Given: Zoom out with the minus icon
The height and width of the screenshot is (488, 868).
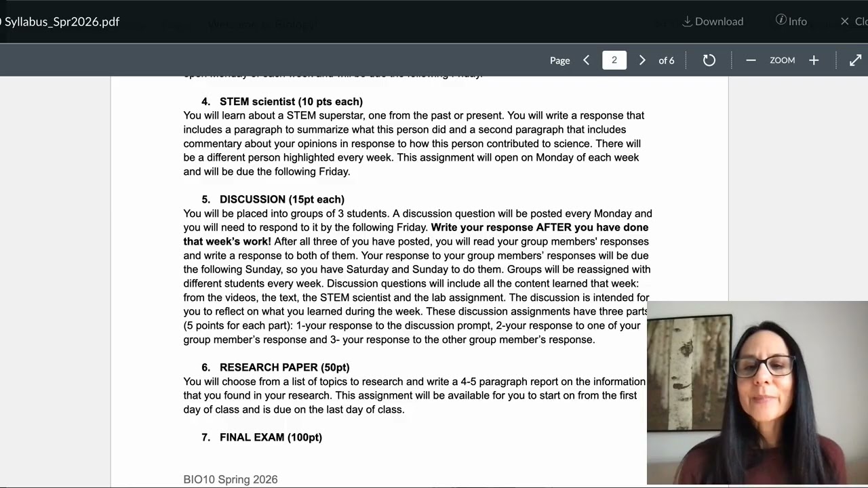Looking at the screenshot, I should coord(751,60).
